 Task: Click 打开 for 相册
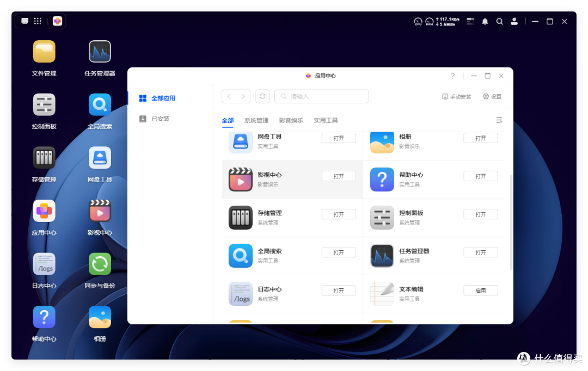click(480, 138)
